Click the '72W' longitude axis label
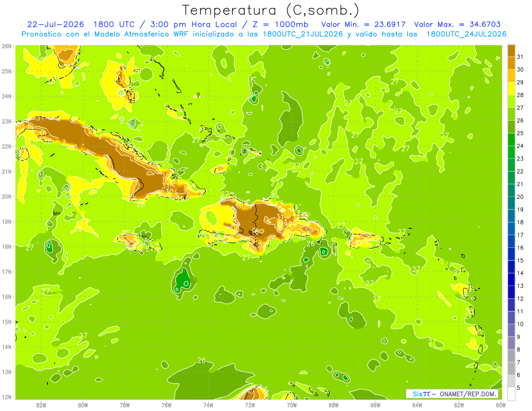532x411 pixels. point(250,405)
